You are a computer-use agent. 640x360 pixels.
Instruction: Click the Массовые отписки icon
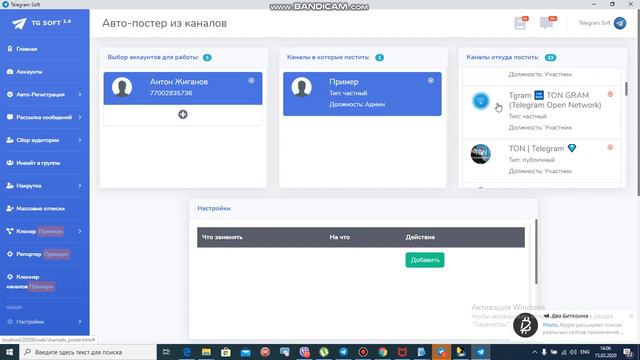click(x=10, y=209)
